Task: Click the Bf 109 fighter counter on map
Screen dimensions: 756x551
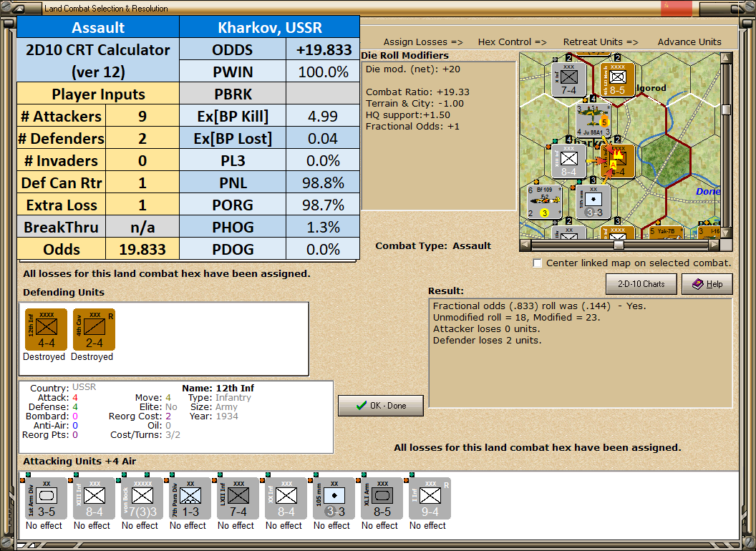Action: tap(545, 202)
